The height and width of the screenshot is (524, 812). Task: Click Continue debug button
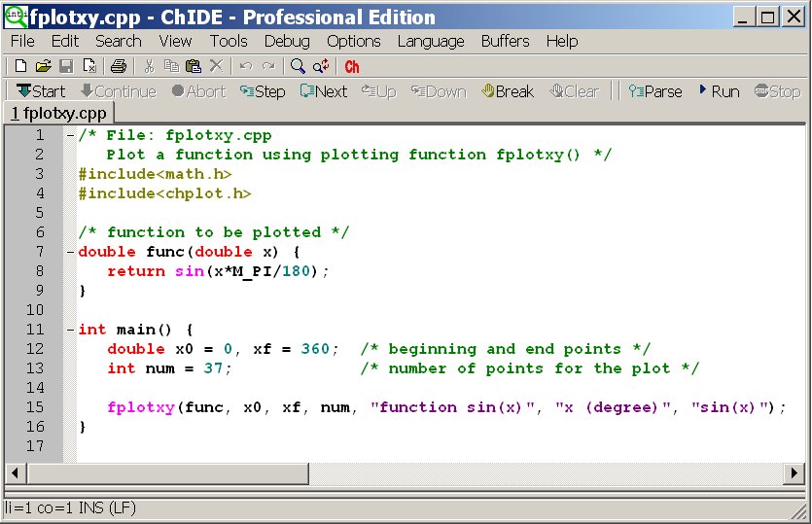click(x=118, y=91)
